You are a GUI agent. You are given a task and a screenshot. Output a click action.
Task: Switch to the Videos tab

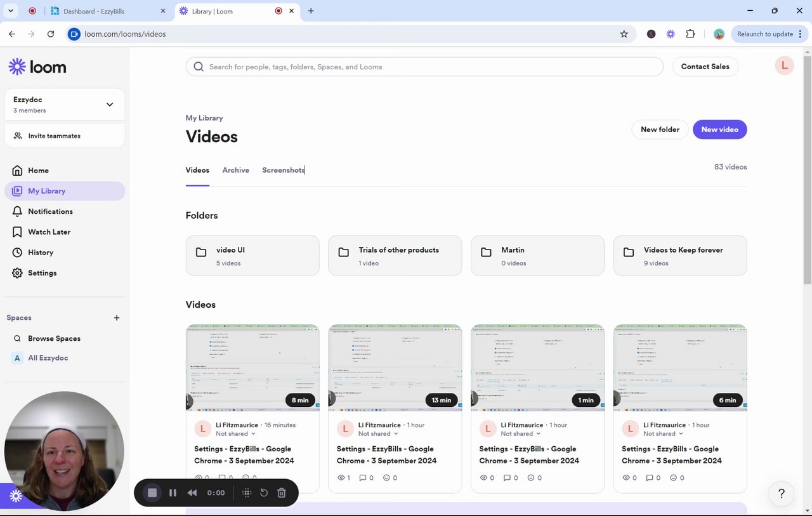point(197,170)
